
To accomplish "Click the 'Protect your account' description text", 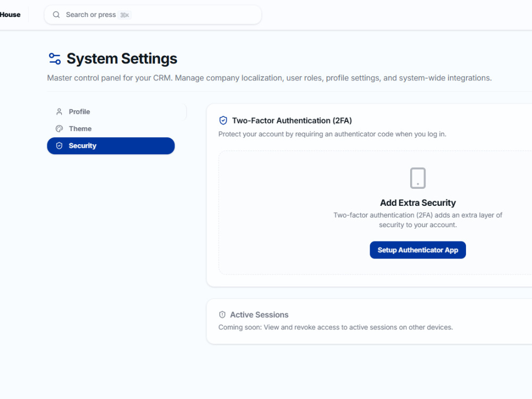I will [x=332, y=134].
